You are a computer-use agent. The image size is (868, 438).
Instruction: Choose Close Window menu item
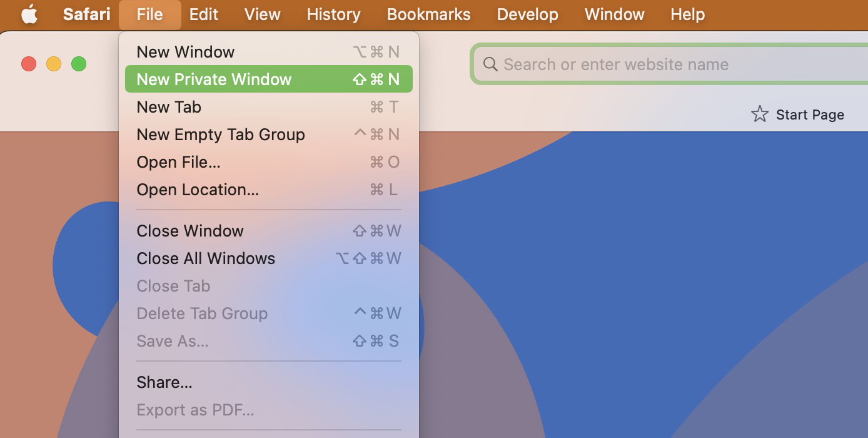[269, 231]
